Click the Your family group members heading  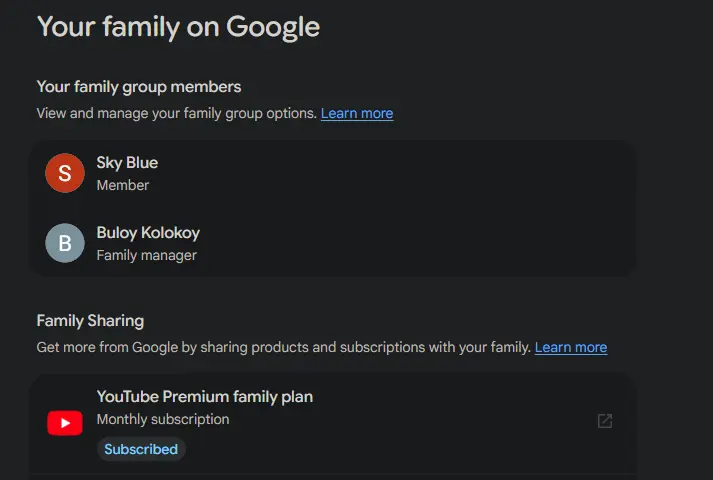click(x=139, y=87)
